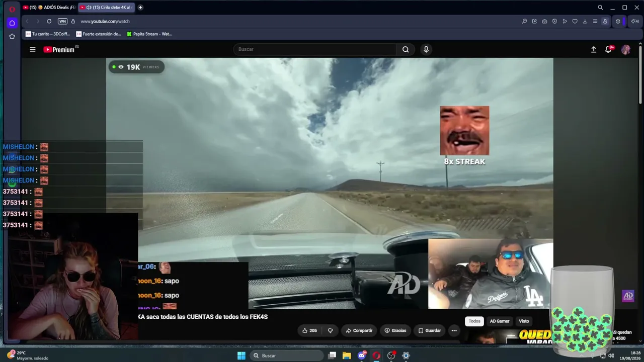
Task: Open the edit page pencil icon
Action: coord(534,21)
